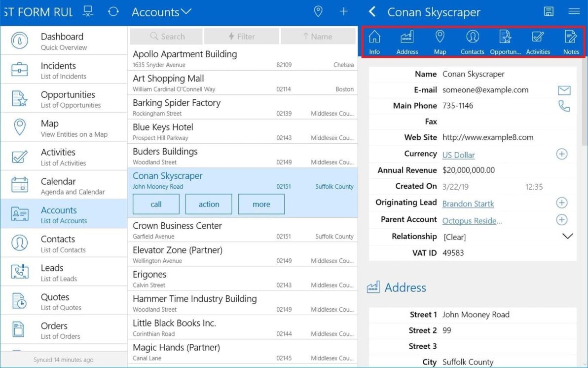Click the sync refresh icon in top bar
Viewport: 588px width, 368px height.
(113, 11)
